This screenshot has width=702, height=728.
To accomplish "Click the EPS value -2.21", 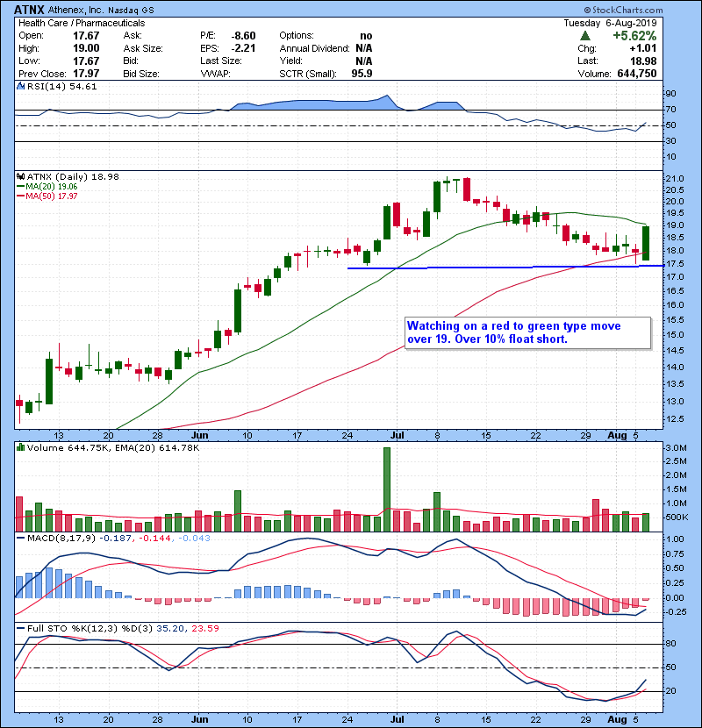I will point(243,48).
